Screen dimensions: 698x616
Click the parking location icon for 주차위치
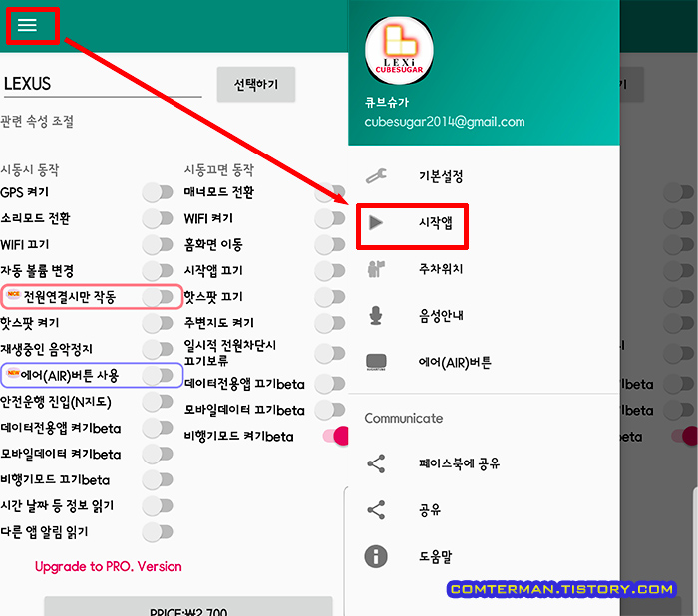pos(376,269)
